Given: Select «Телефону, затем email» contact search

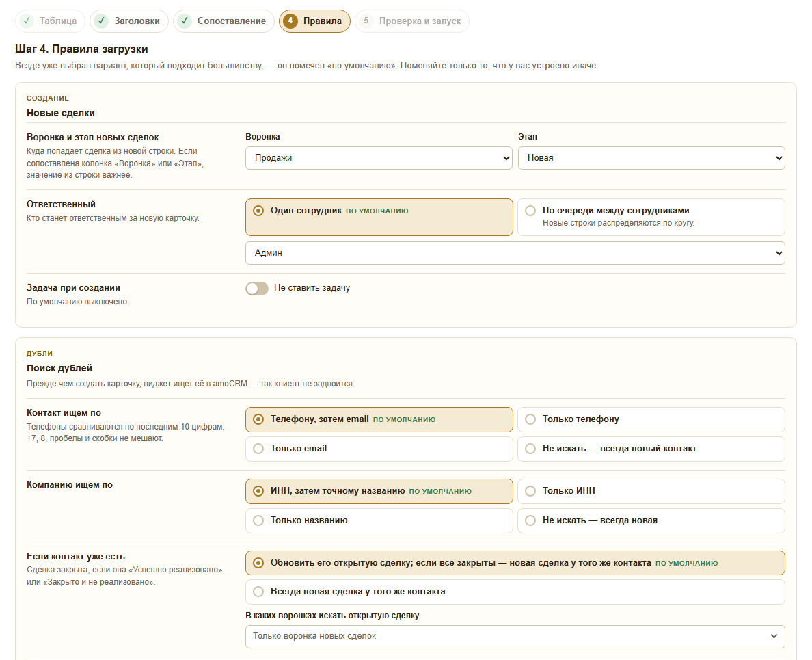Looking at the screenshot, I should 379,420.
